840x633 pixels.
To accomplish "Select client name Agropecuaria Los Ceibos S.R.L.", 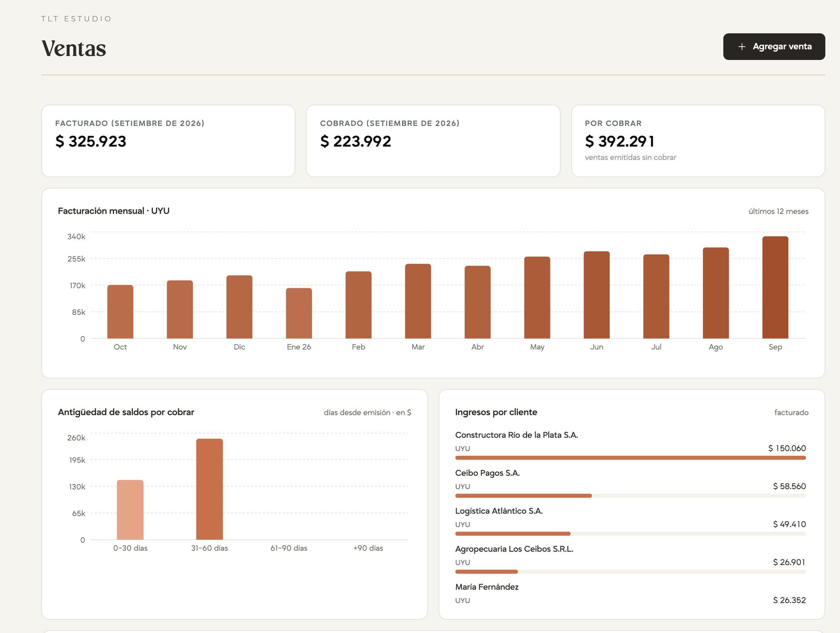I will (514, 549).
